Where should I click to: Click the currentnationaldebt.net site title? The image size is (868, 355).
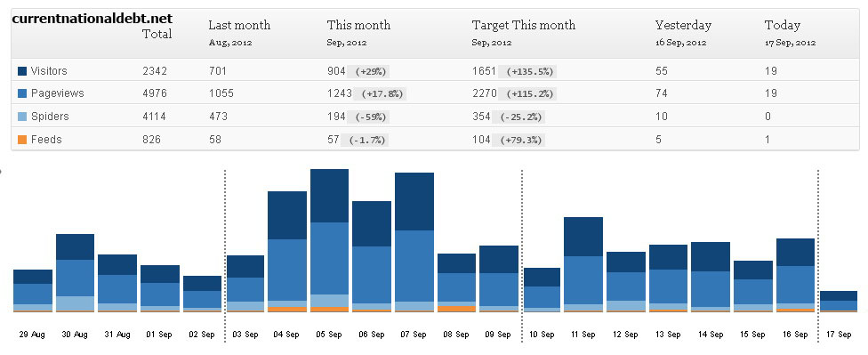92,19
